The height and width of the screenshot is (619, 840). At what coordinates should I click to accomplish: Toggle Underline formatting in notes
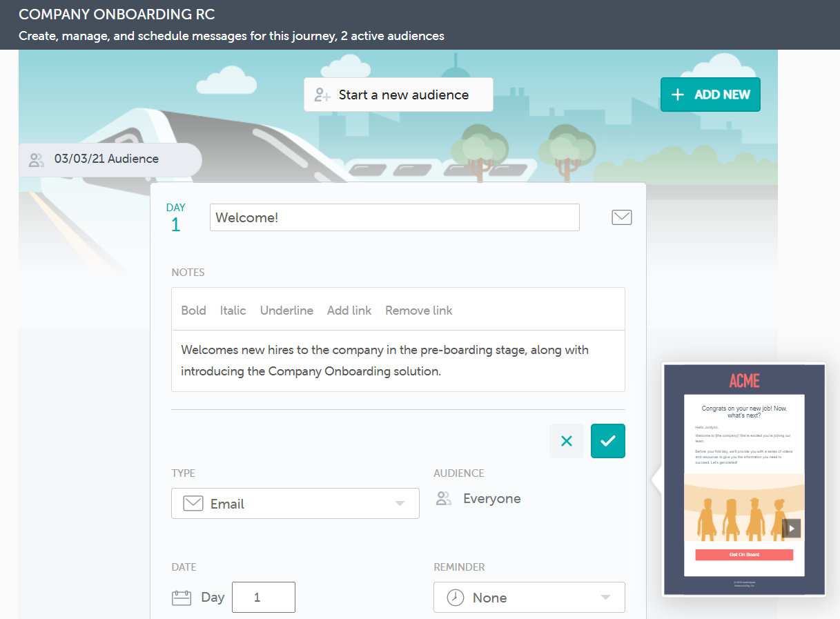(286, 311)
